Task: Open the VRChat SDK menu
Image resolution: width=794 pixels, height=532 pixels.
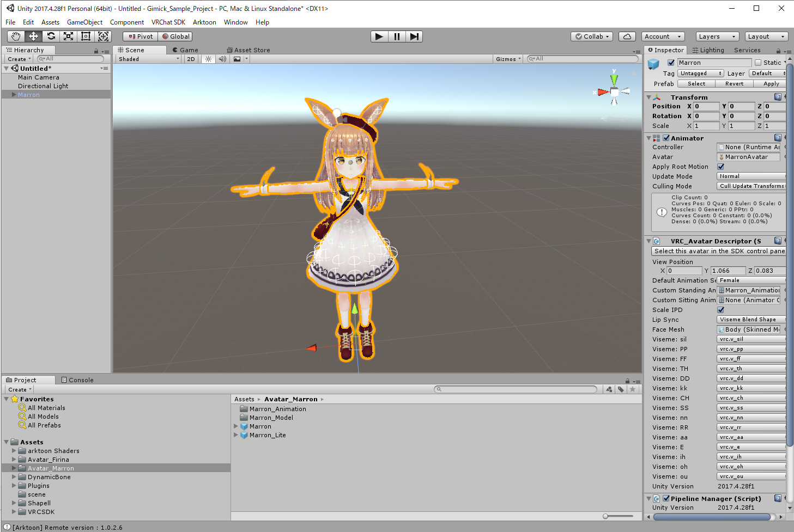Action: tap(168, 22)
